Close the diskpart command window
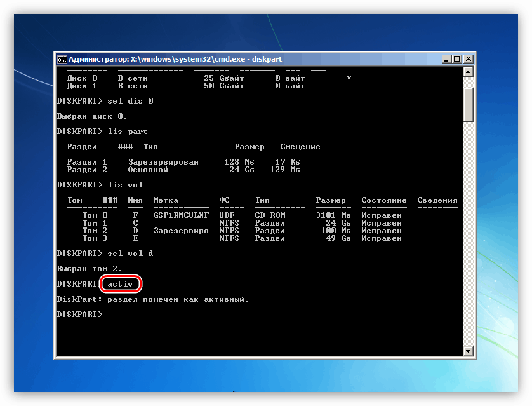The width and height of the screenshot is (532, 406). (469, 59)
